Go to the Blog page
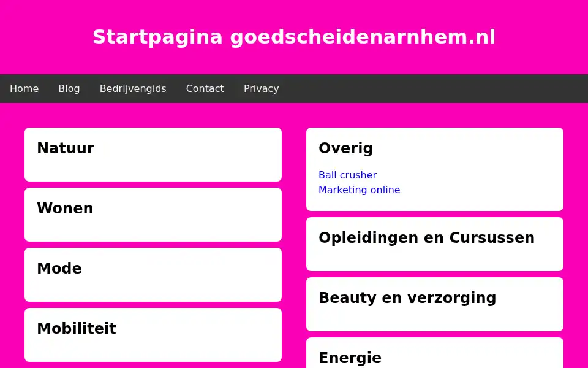 [x=69, y=88]
